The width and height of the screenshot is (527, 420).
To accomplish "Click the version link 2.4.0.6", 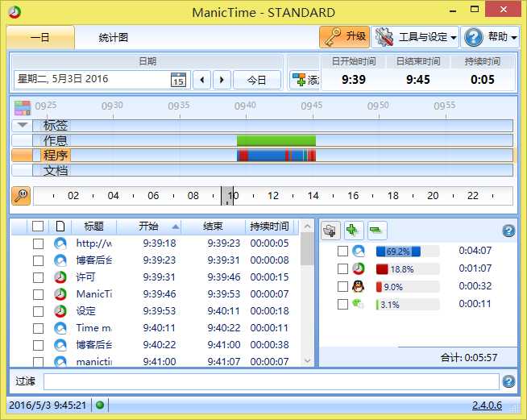I will (487, 405).
